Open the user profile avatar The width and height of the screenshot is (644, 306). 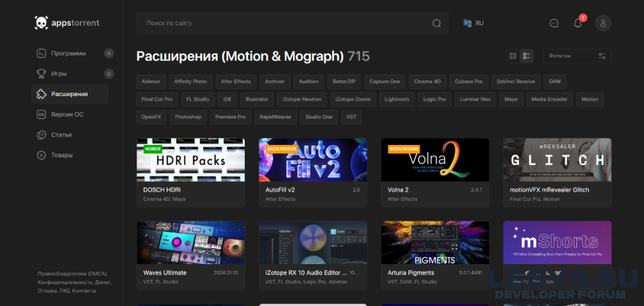point(603,23)
